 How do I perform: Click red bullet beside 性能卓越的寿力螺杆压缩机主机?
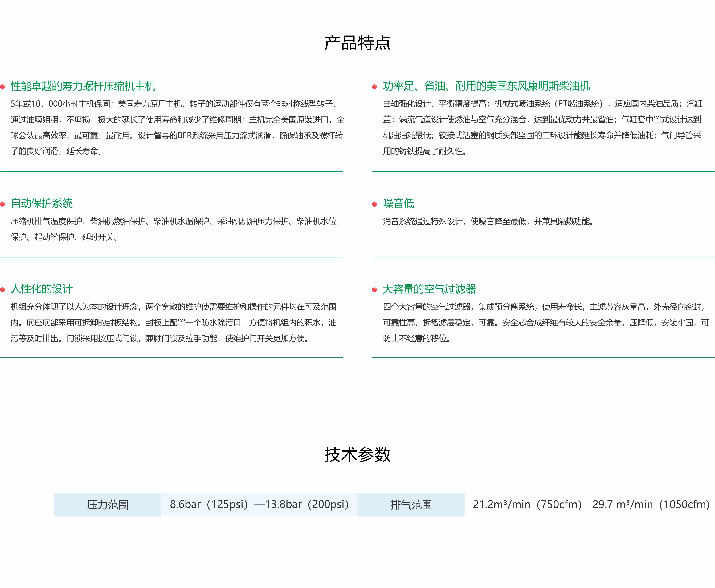pyautogui.click(x=3, y=87)
